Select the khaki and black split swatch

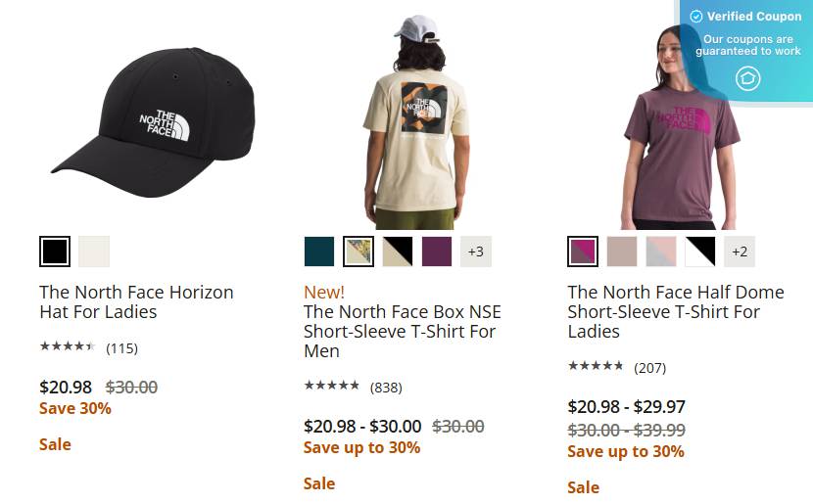[x=398, y=252]
